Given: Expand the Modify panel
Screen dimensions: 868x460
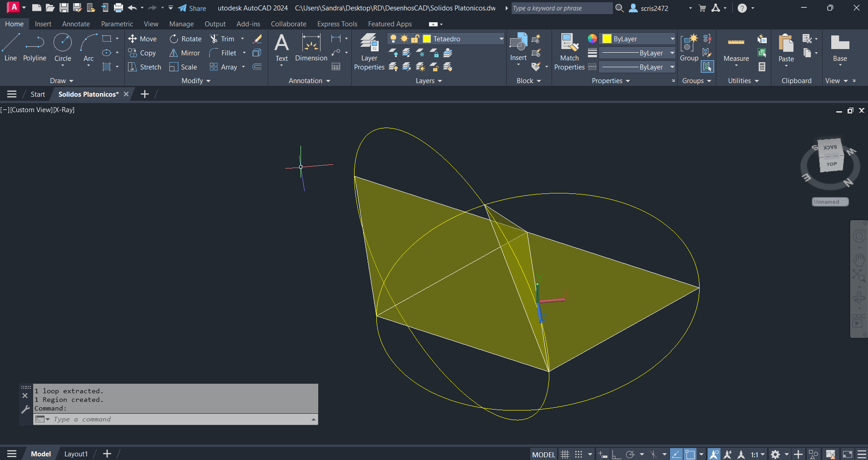Looking at the screenshot, I should (x=196, y=81).
